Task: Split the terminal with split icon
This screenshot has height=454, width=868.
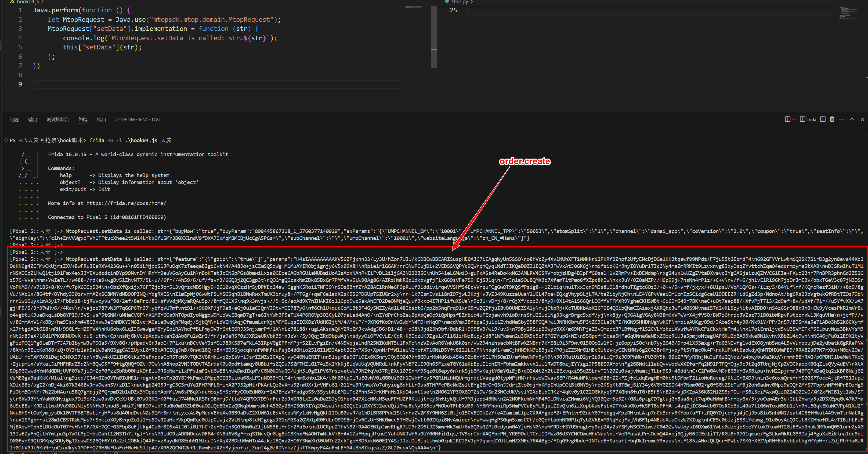Action: 823,119
